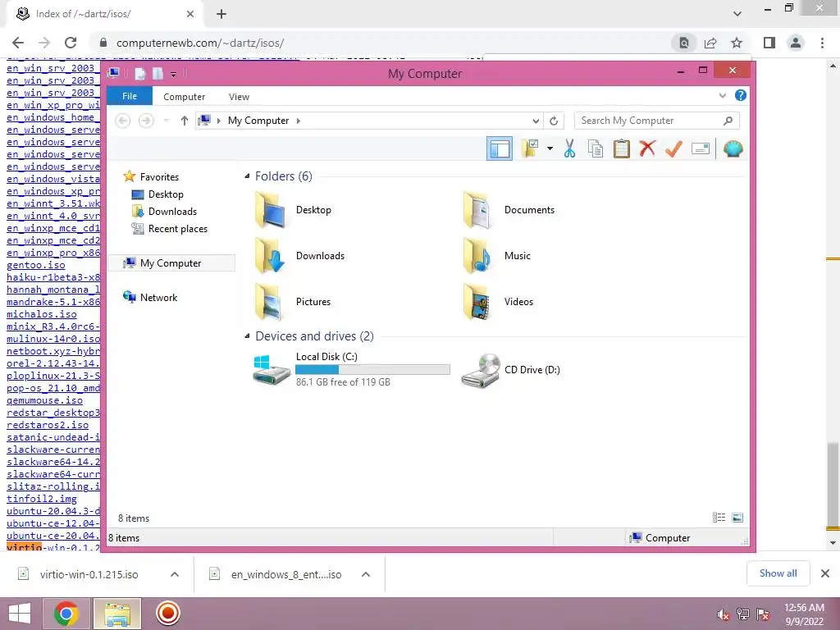The width and height of the screenshot is (840, 630).
Task: Open the Computer ribbon tab
Action: [185, 97]
